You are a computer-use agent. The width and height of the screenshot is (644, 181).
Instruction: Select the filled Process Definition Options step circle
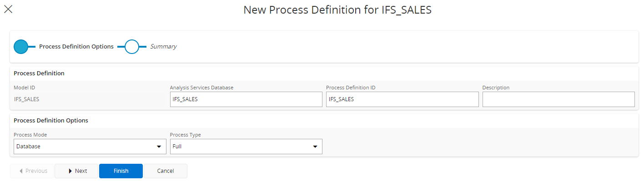click(x=21, y=47)
